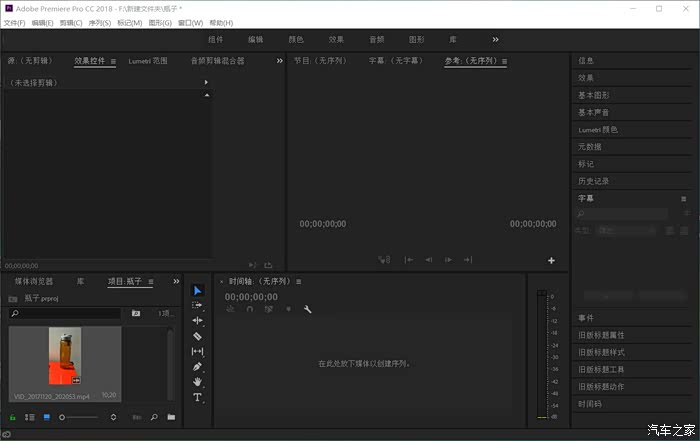Select the Slip tool
700x441 pixels.
tap(197, 351)
